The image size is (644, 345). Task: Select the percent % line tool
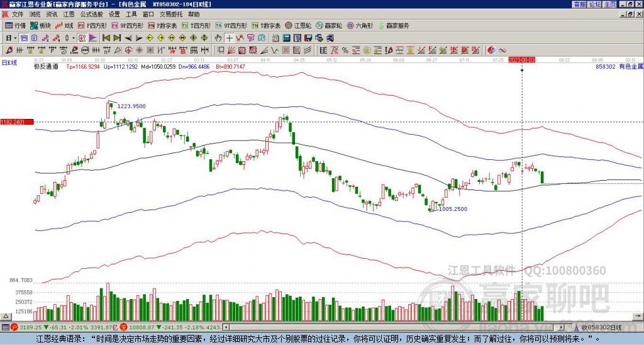[x=345, y=50]
